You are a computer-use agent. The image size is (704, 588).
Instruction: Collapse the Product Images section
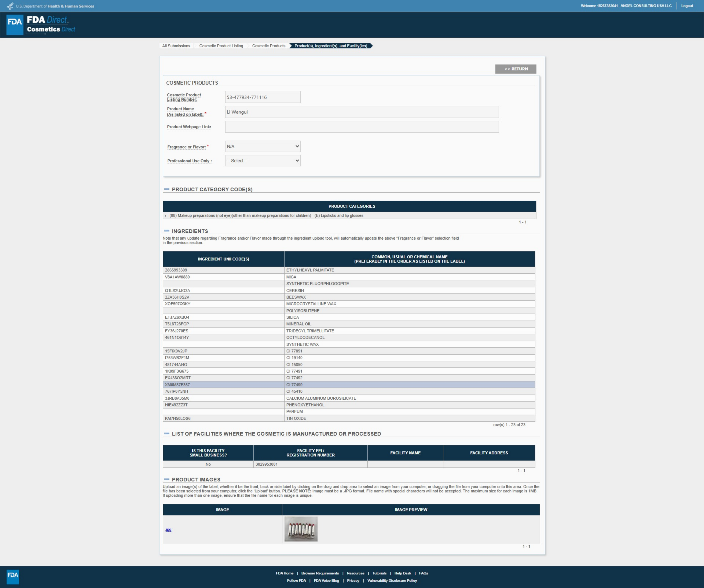167,479
